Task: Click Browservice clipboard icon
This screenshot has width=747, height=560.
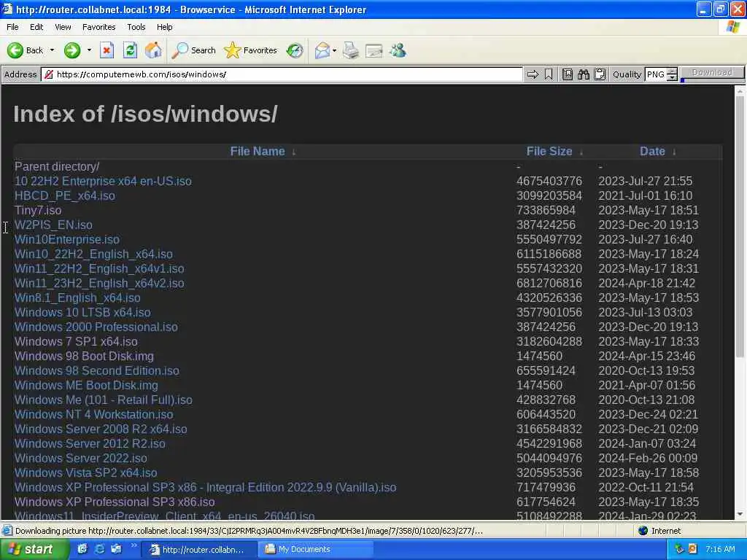Action: [x=600, y=74]
